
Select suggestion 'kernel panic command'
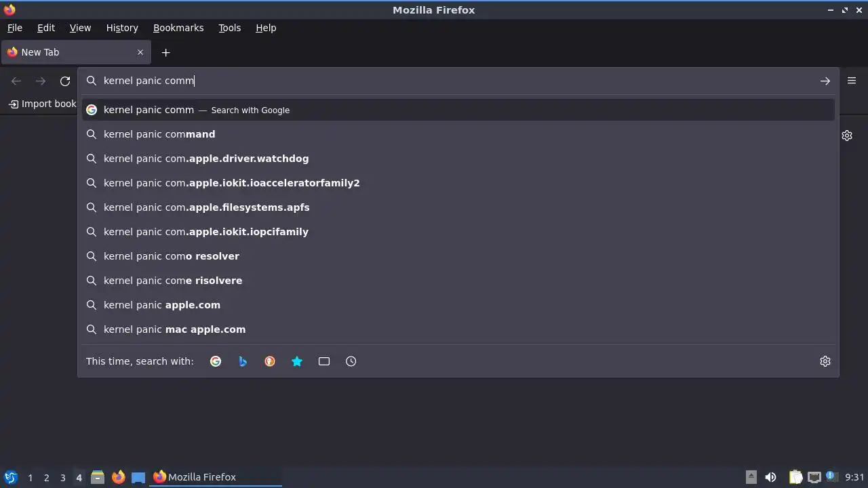click(x=458, y=134)
